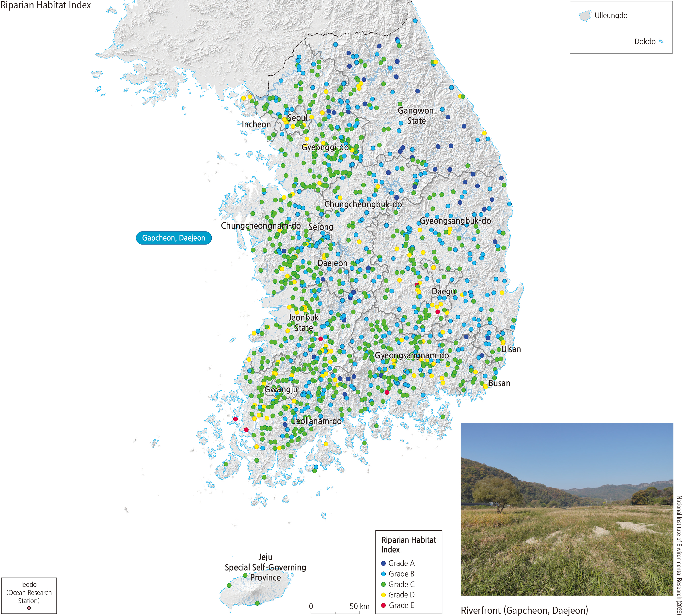Click the Gwangju map label
This screenshot has height=616, width=682.
281,389
